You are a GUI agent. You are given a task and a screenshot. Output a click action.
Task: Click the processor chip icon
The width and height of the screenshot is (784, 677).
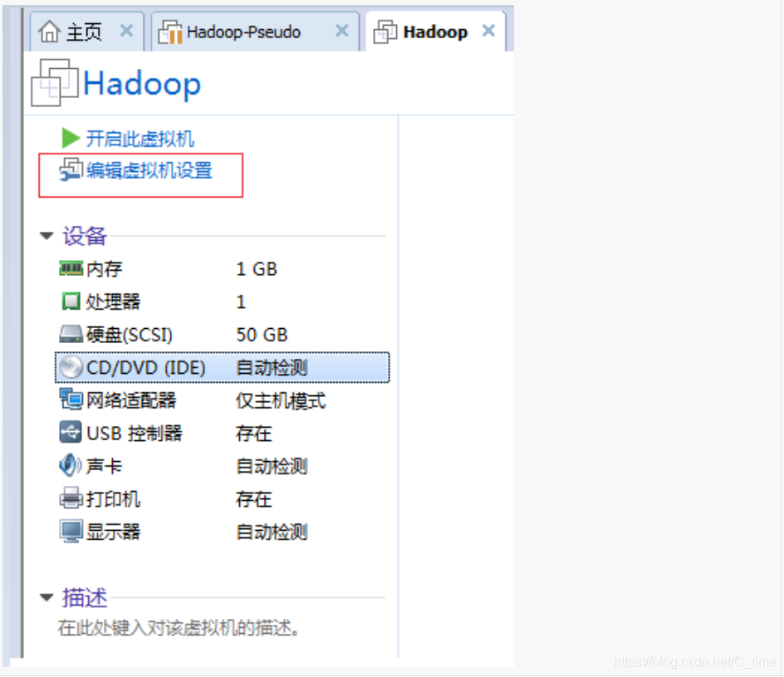(x=71, y=302)
